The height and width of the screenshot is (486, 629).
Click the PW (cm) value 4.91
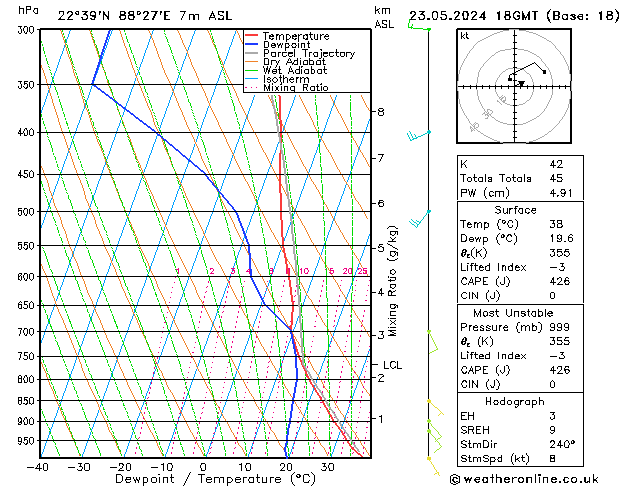[x=561, y=193]
